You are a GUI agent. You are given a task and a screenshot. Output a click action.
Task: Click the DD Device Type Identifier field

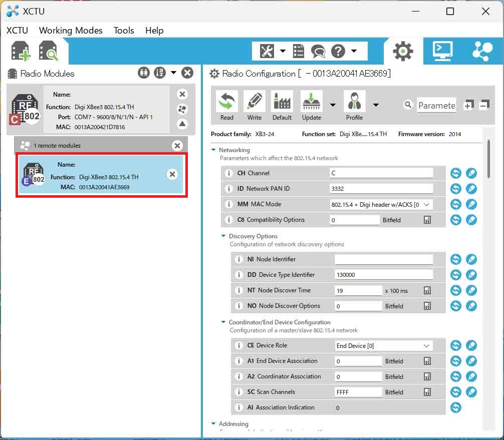383,275
